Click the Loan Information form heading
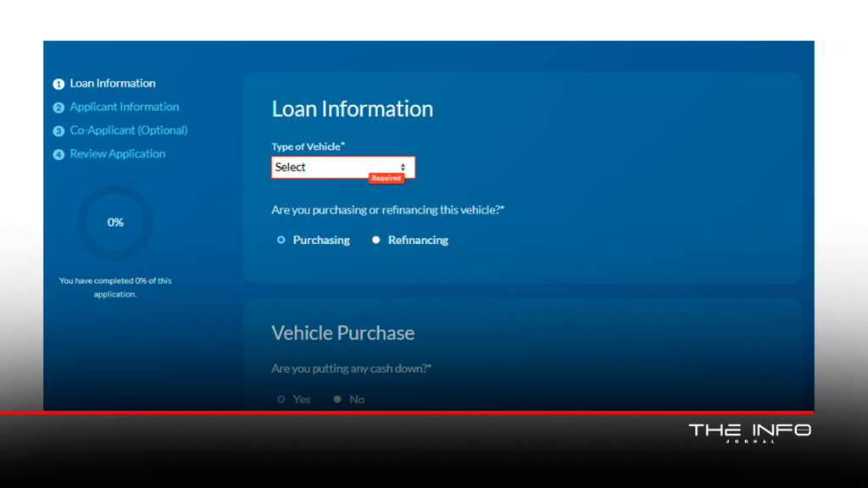Screen dimensions: 868x488 coord(352,109)
